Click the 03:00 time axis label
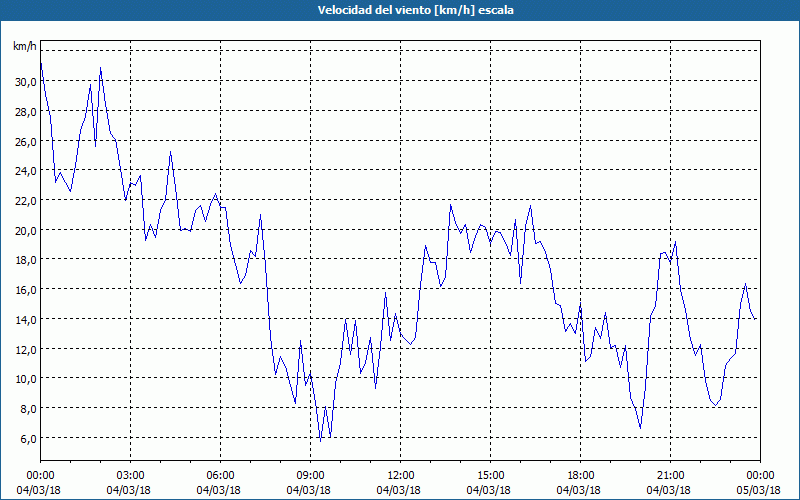 tap(130, 476)
